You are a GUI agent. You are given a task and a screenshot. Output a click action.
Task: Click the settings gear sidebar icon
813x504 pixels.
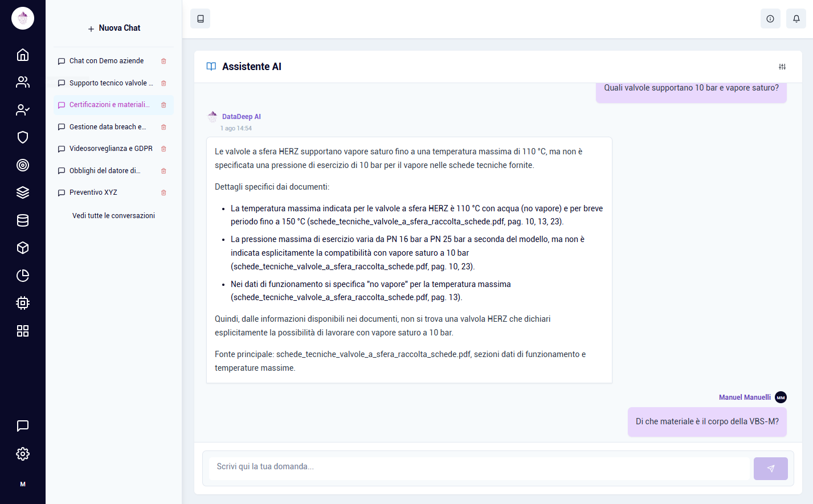23,454
